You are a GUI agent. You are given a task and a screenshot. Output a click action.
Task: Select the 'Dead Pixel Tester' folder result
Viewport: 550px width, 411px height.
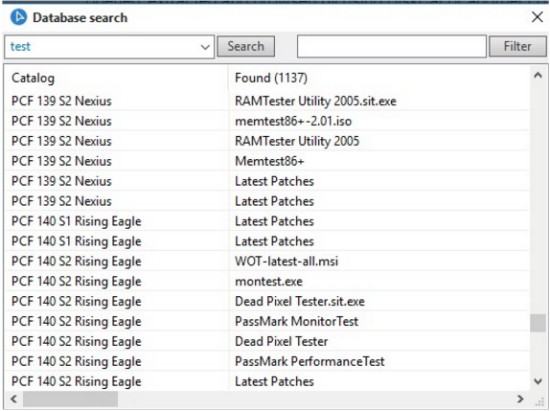point(281,341)
